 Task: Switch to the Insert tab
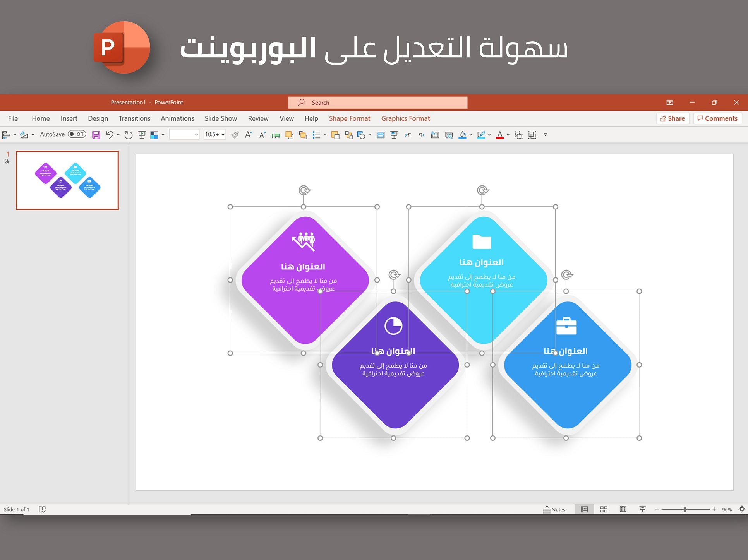pyautogui.click(x=69, y=118)
